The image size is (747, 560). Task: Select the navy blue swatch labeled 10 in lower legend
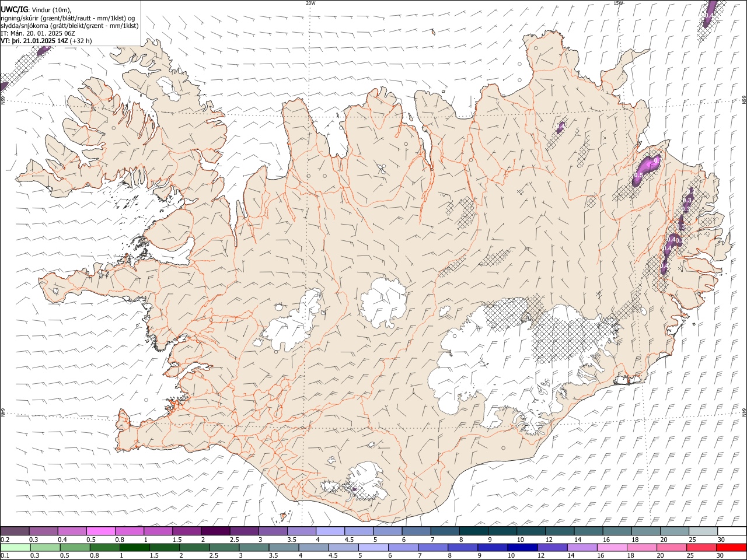[522, 547]
